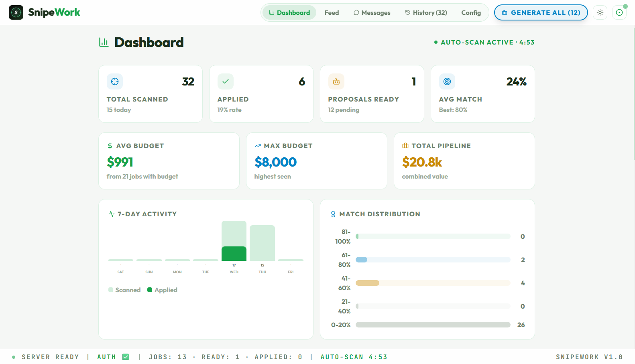Image resolution: width=635 pixels, height=364 pixels.
Task: Click the clock icon in History tab
Action: [408, 12]
